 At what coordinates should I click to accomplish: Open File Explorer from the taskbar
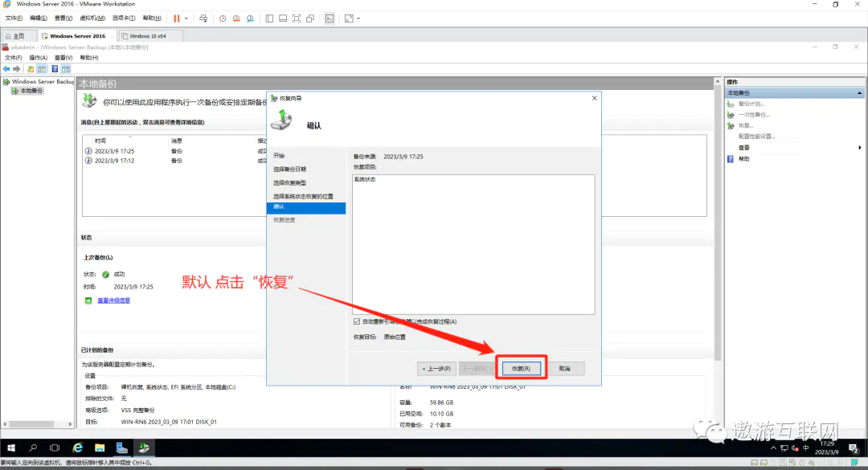(100, 448)
